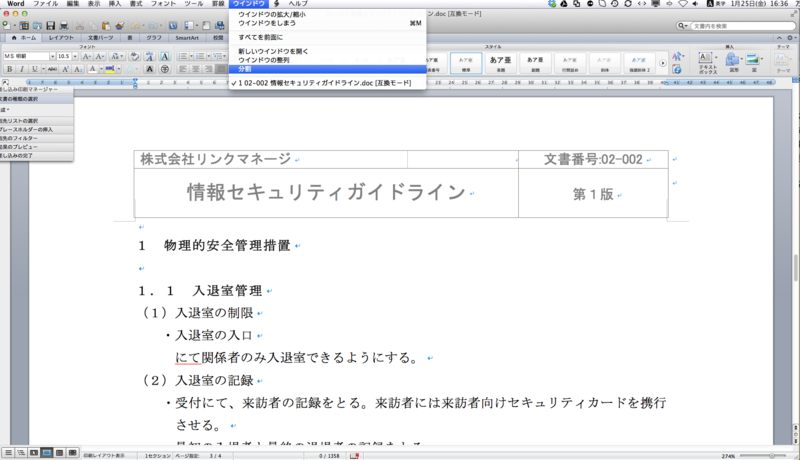The image size is (800, 460).
Task: Click the 差し込みの完了 panel section
Action: (37, 156)
